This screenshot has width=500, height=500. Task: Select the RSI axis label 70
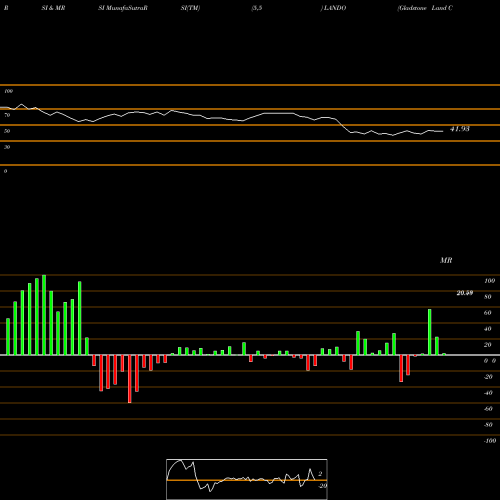[7, 115]
